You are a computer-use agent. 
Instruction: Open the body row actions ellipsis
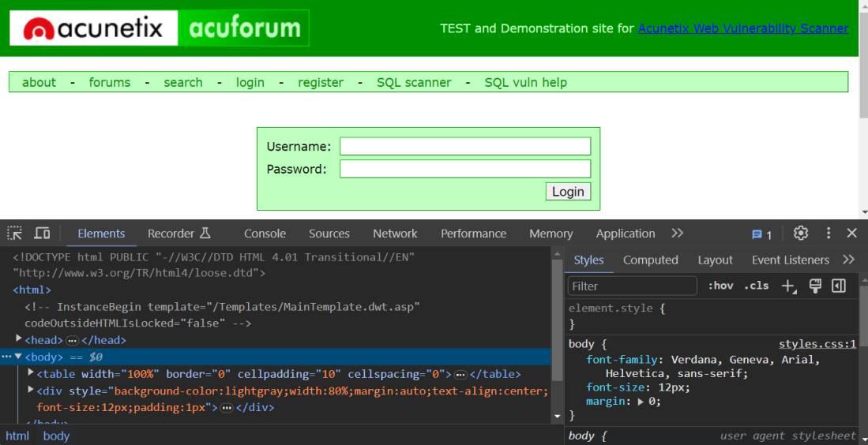click(6, 357)
